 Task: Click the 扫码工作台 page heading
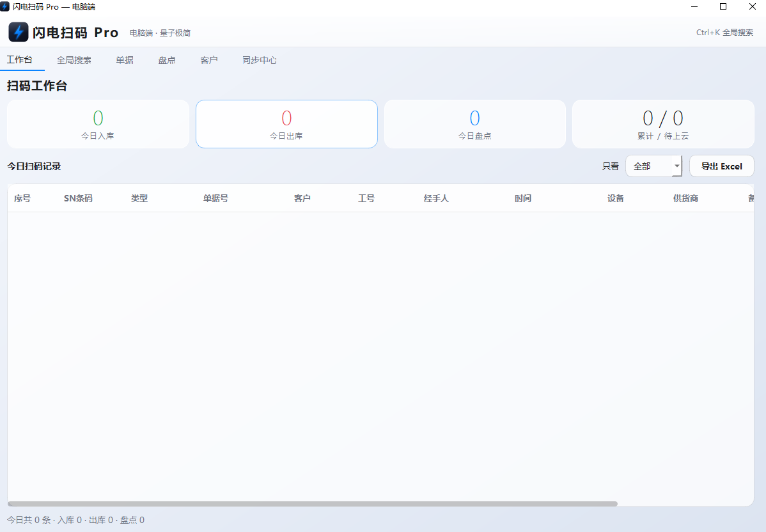(37, 86)
